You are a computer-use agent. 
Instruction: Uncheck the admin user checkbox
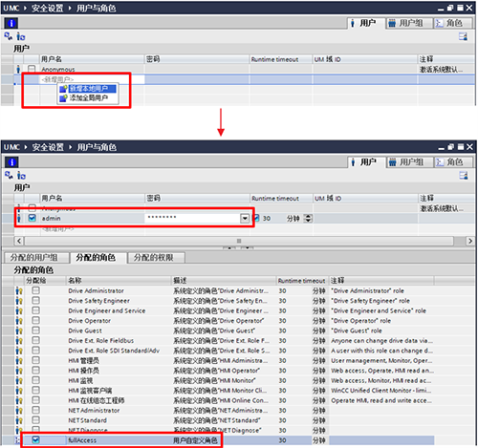tap(33, 218)
